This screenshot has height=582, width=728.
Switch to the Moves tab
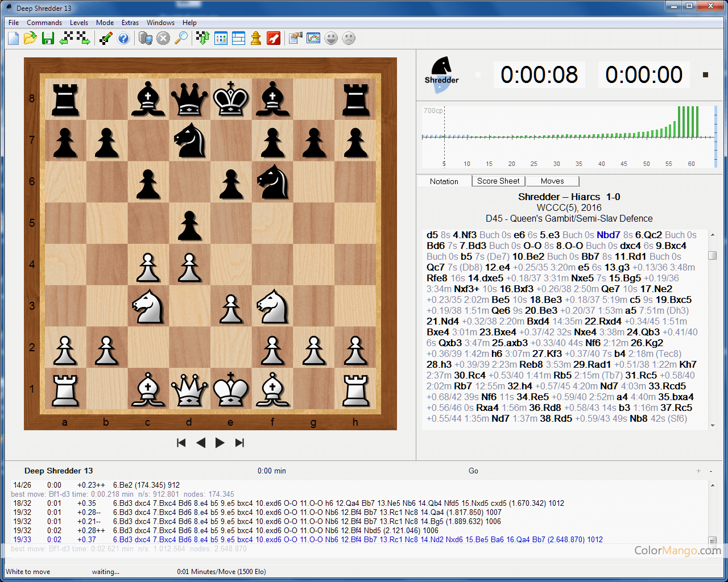click(x=552, y=181)
